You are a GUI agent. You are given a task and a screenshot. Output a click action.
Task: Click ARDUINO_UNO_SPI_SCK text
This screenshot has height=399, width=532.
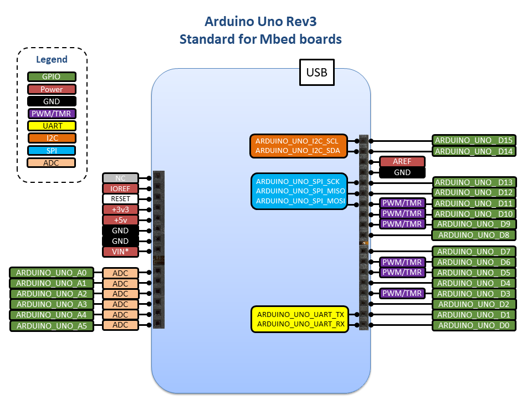click(298, 182)
